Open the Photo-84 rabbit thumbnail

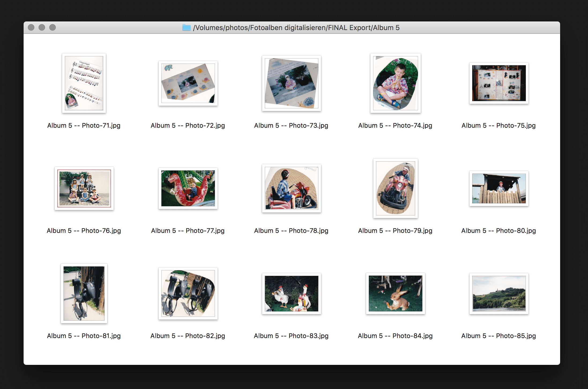[x=395, y=293]
